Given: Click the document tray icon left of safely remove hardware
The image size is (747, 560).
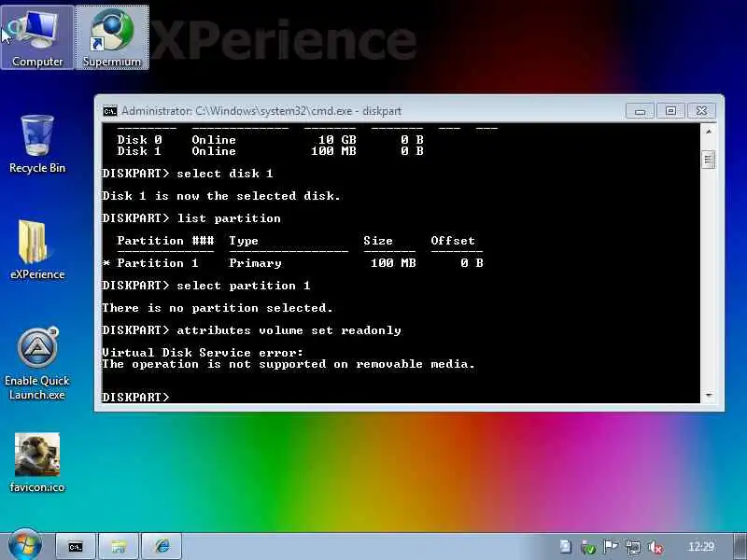Looking at the screenshot, I should click(x=566, y=546).
